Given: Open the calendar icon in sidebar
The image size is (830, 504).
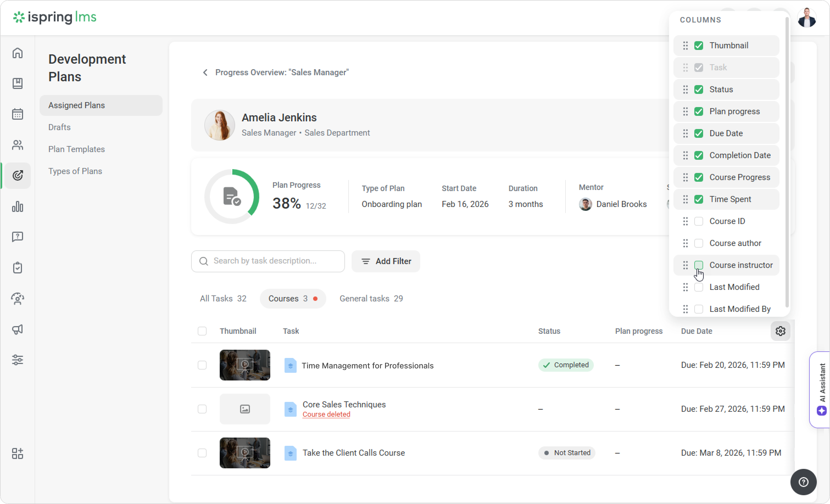Looking at the screenshot, I should coord(18,114).
